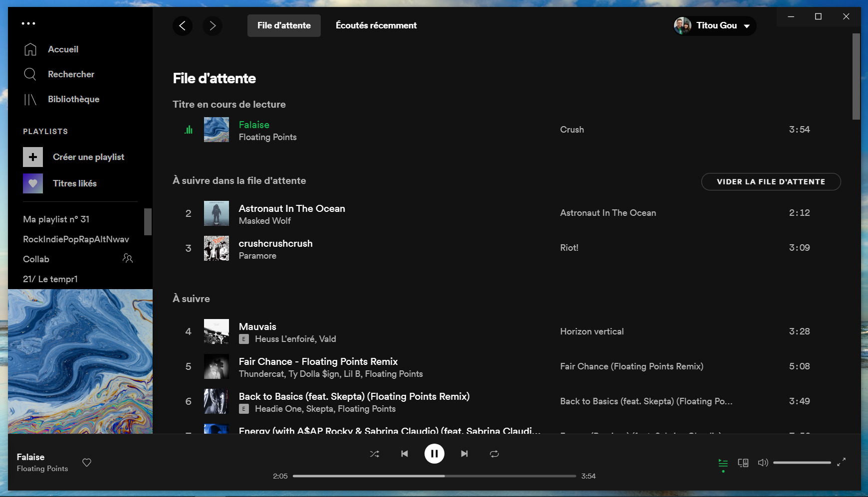Click PLAYLISTS section heading
The image size is (868, 497).
click(x=45, y=132)
